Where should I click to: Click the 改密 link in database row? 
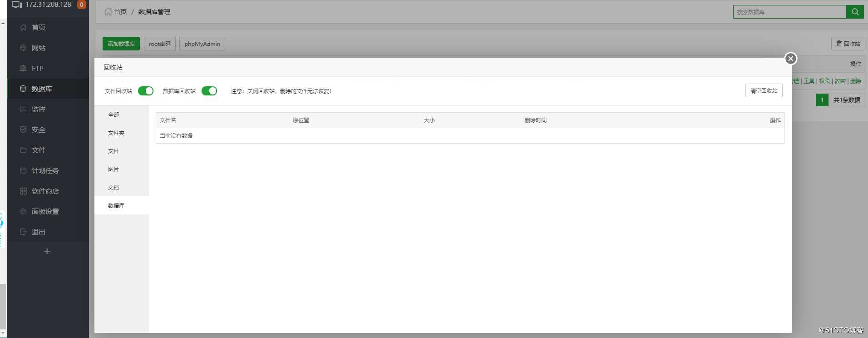click(840, 81)
